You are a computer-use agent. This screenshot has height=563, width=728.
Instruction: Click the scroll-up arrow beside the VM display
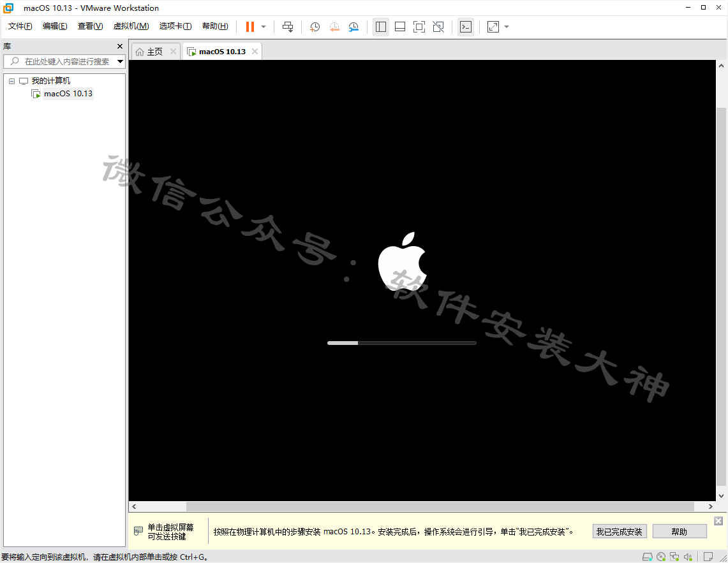(721, 66)
